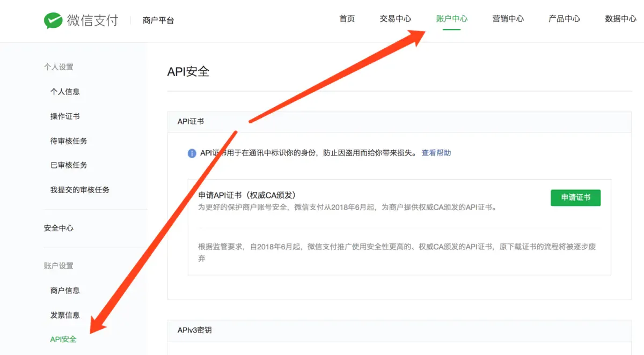Click the API安全 page heading
The height and width of the screenshot is (355, 644).
pos(188,71)
